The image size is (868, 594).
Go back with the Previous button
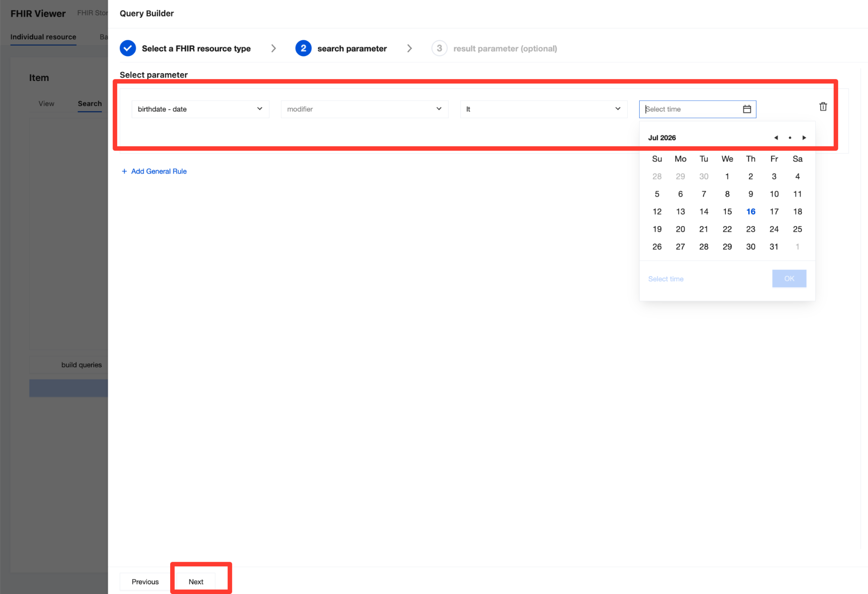[x=145, y=582]
